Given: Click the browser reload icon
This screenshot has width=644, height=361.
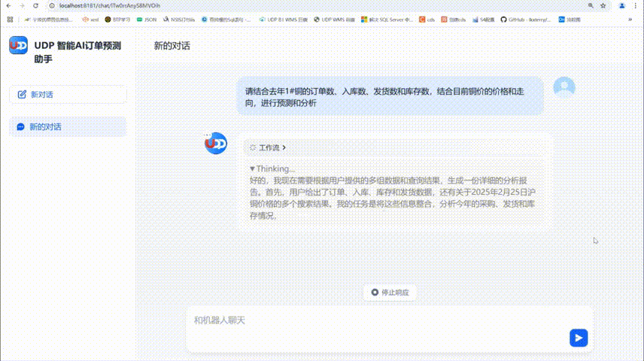Looking at the screenshot, I should click(37, 5).
